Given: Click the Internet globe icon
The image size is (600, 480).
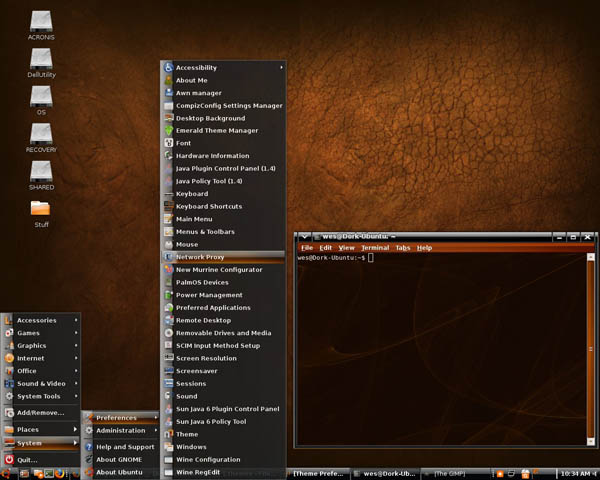Looking at the screenshot, I should coord(9,358).
